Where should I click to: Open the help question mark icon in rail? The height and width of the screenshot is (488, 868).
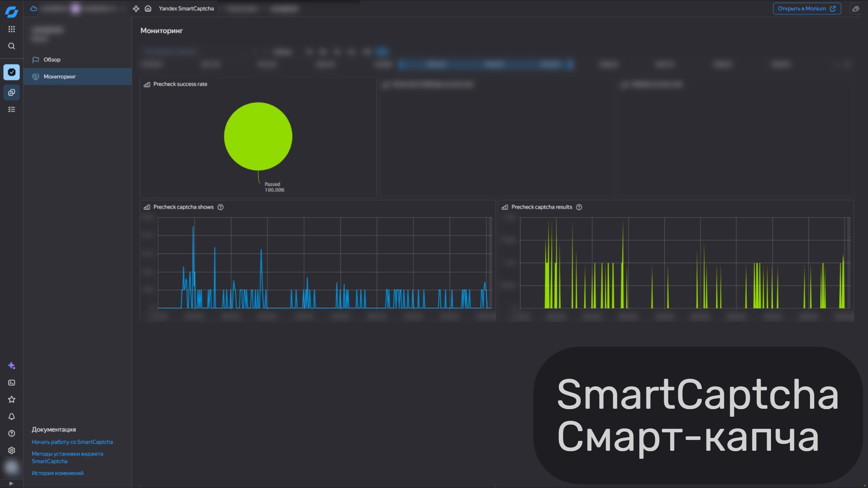click(12, 433)
